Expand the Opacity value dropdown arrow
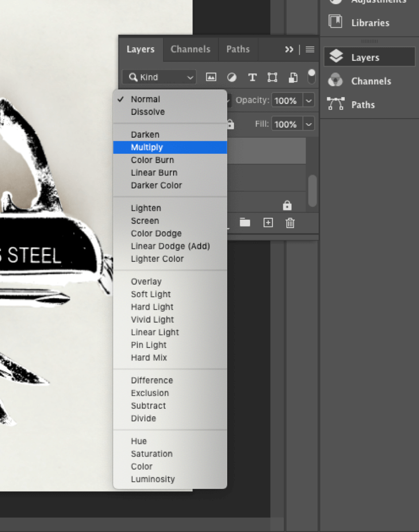The height and width of the screenshot is (532, 419). pos(309,101)
